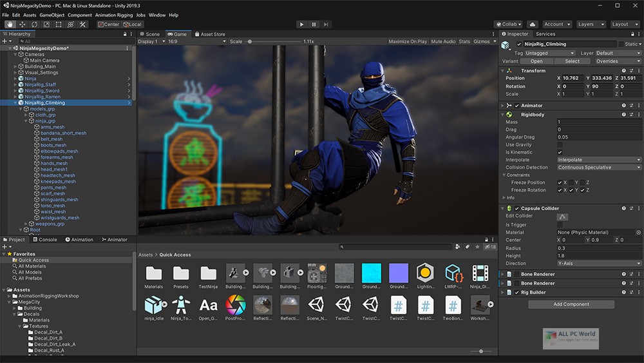Viewport: 644px width, 363px height.
Task: Select the Hand tool in the toolbar
Action: [10, 25]
